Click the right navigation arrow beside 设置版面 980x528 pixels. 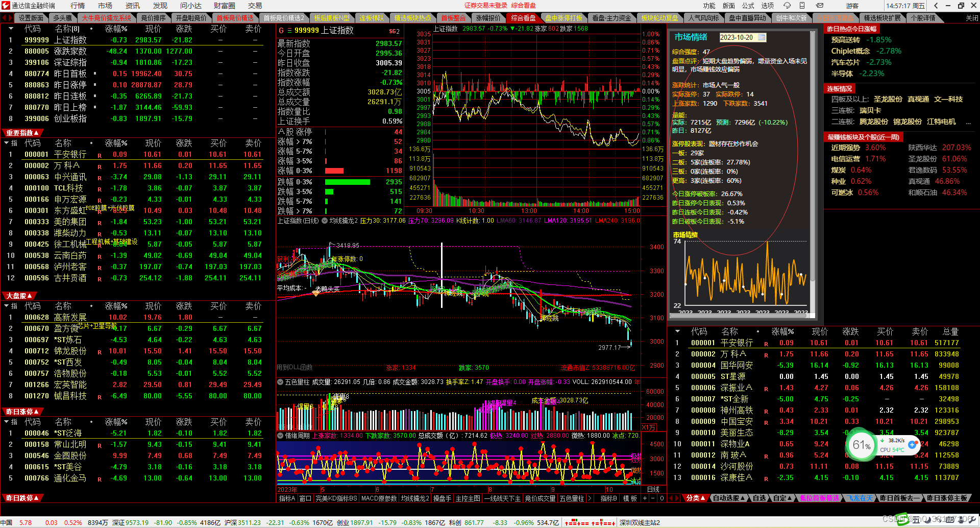coord(10,18)
